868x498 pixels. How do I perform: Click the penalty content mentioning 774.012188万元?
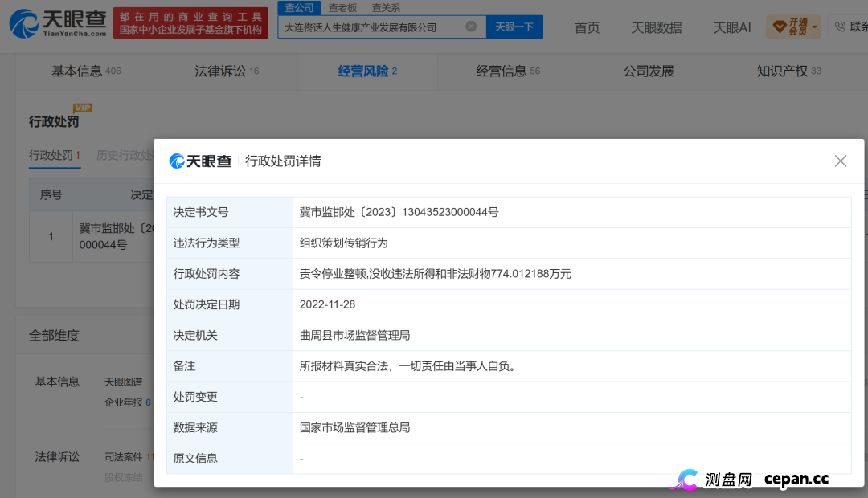(435, 274)
